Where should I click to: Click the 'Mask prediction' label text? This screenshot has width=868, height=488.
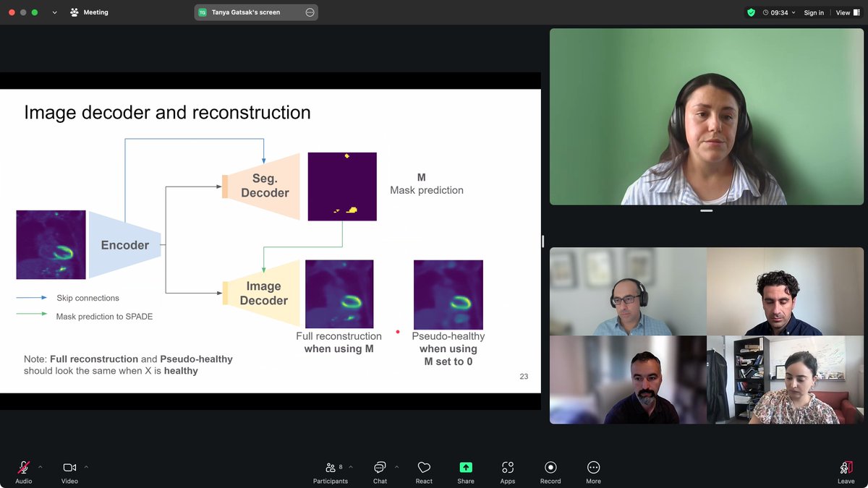pyautogui.click(x=427, y=190)
